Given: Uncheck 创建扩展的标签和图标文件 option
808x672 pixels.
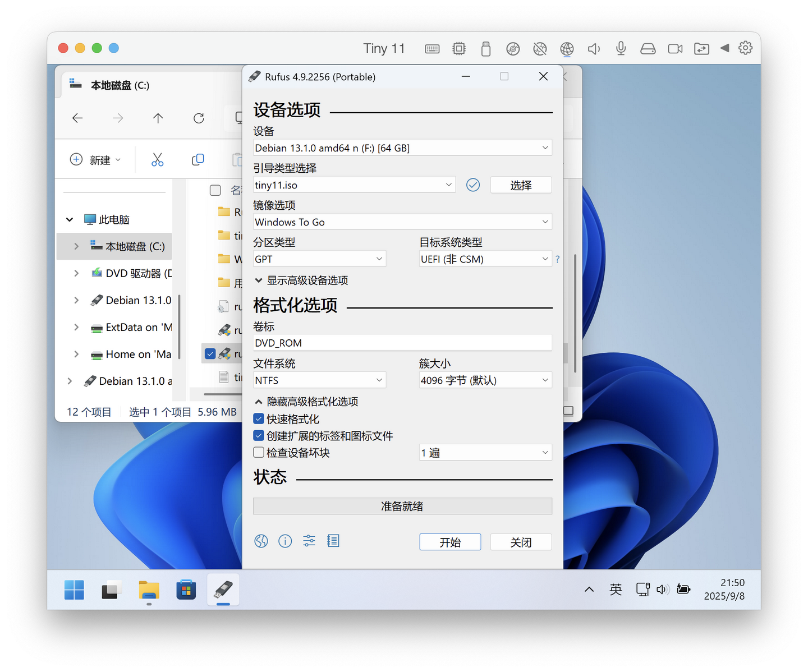Looking at the screenshot, I should click(x=259, y=436).
